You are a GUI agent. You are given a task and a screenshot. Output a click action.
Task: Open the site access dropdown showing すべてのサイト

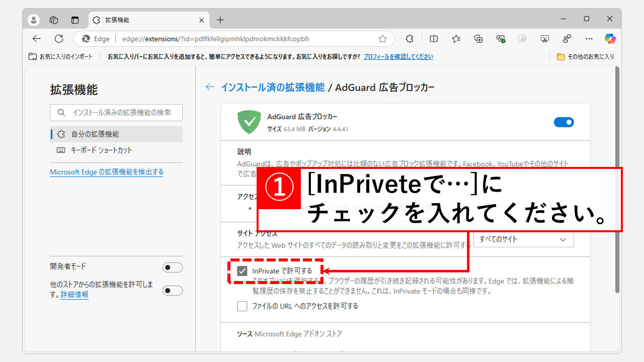(x=523, y=239)
